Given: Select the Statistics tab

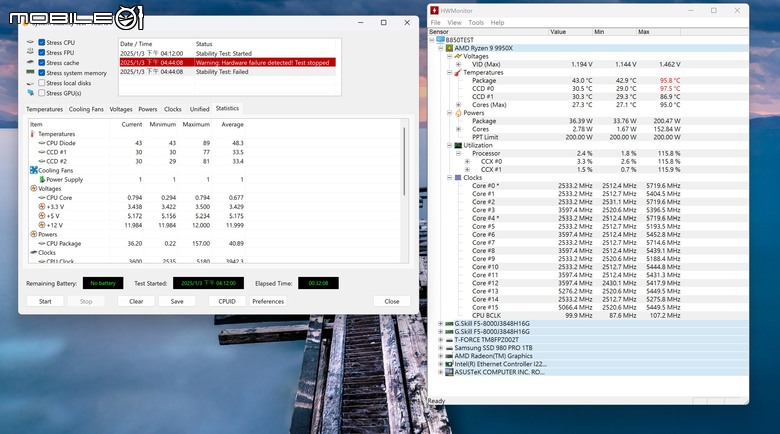Looking at the screenshot, I should pos(227,108).
